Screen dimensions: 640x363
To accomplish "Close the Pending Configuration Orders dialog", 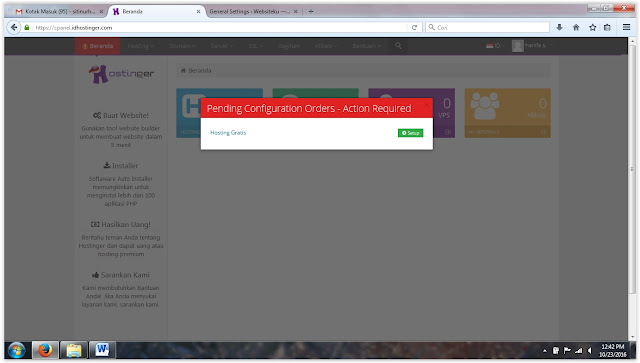I will [x=427, y=105].
